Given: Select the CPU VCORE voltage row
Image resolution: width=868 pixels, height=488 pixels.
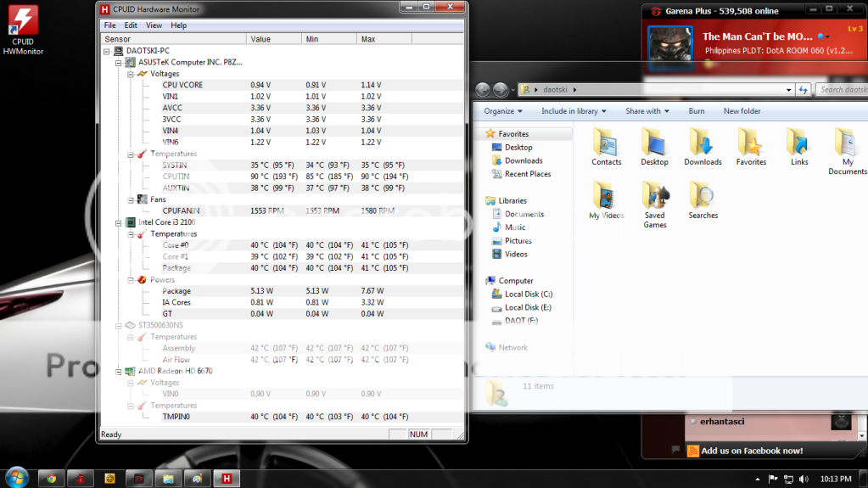Looking at the screenshot, I should pos(283,85).
